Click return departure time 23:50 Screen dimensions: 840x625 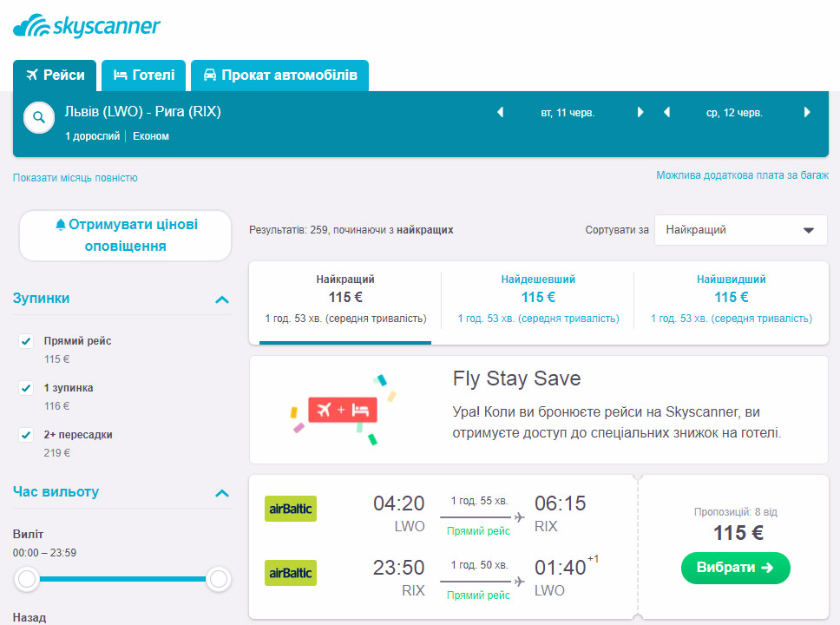point(398,568)
